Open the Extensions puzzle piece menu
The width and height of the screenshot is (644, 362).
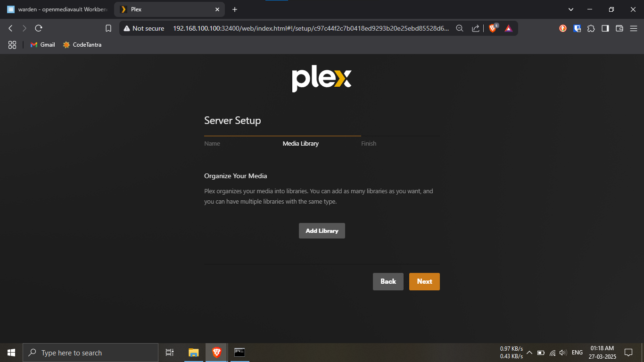pyautogui.click(x=591, y=28)
